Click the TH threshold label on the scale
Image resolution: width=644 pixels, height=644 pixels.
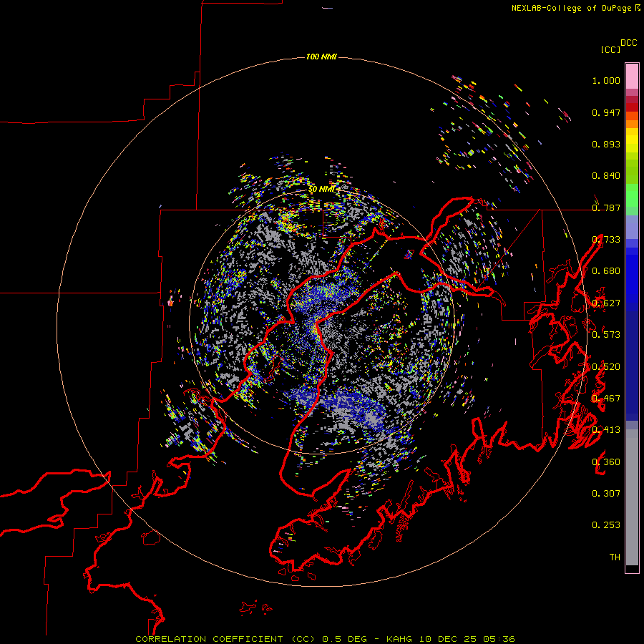pos(615,557)
